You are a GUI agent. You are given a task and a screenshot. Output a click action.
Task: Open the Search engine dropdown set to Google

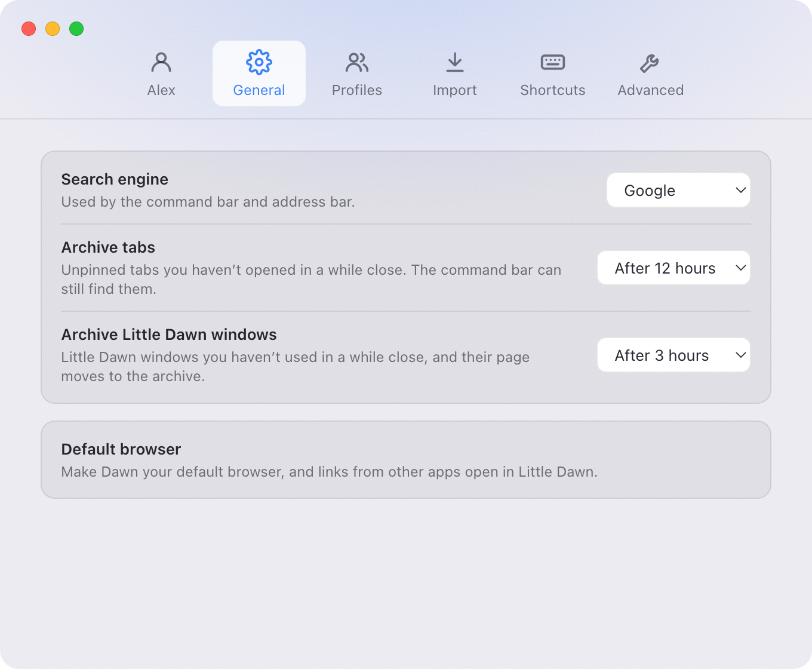click(678, 191)
